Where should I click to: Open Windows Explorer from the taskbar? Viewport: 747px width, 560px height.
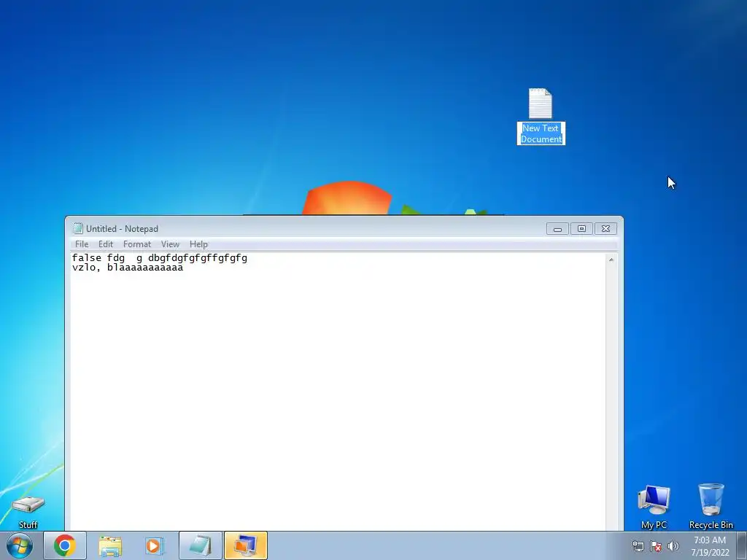tap(110, 545)
